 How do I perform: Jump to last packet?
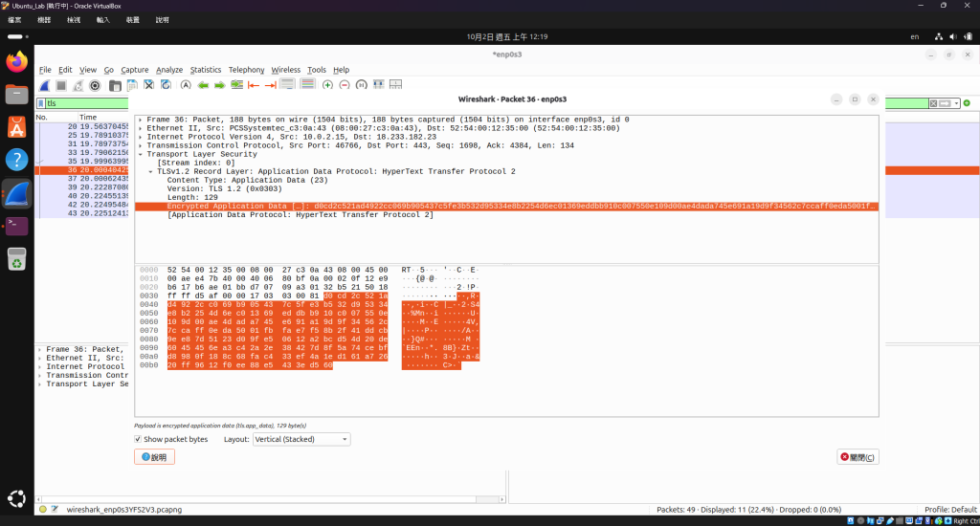pos(270,85)
